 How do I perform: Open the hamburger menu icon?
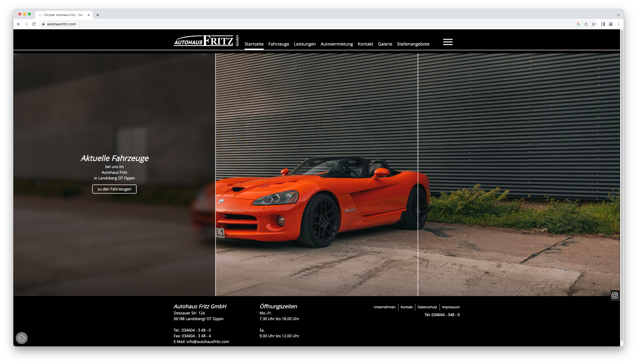point(447,42)
